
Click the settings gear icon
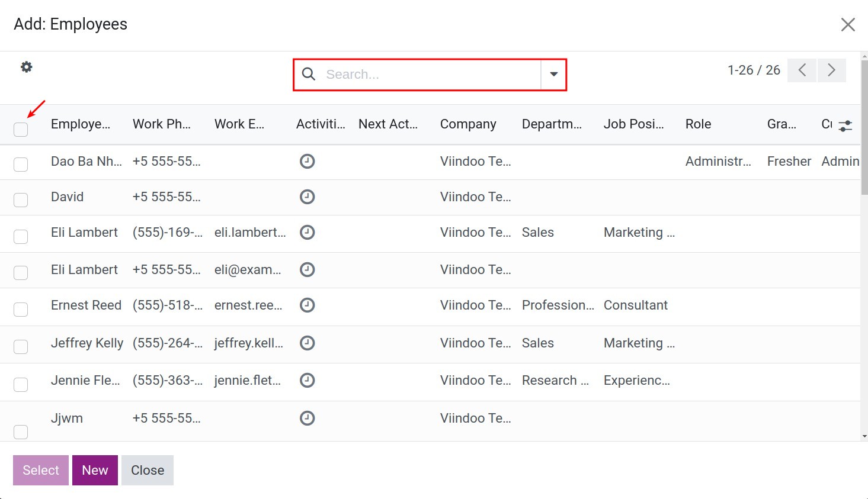(26, 67)
